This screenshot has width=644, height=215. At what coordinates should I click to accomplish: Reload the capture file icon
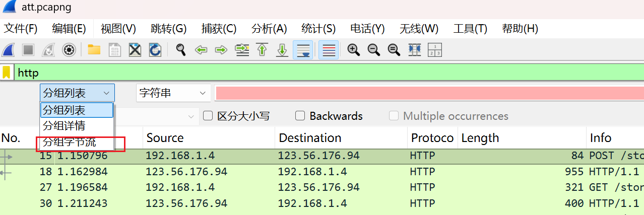155,50
